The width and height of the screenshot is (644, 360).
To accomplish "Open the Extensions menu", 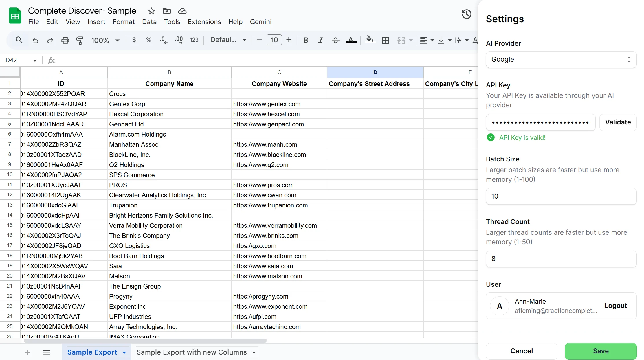I will tap(204, 22).
